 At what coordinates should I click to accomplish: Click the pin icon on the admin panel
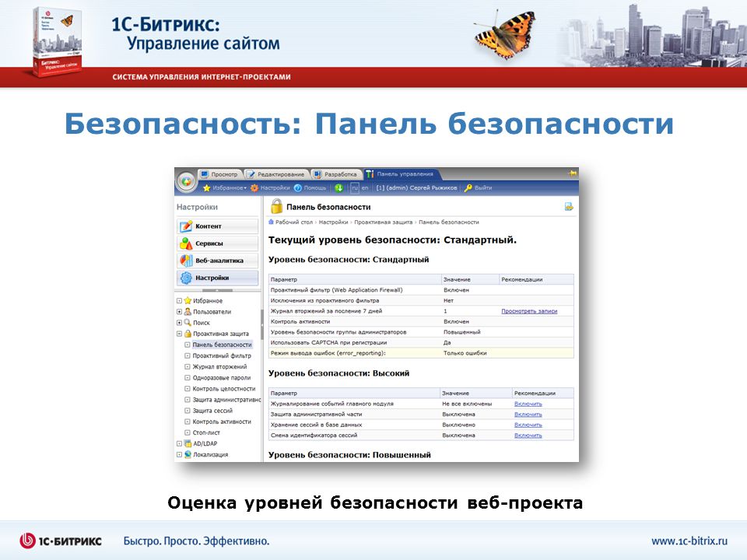tap(572, 173)
